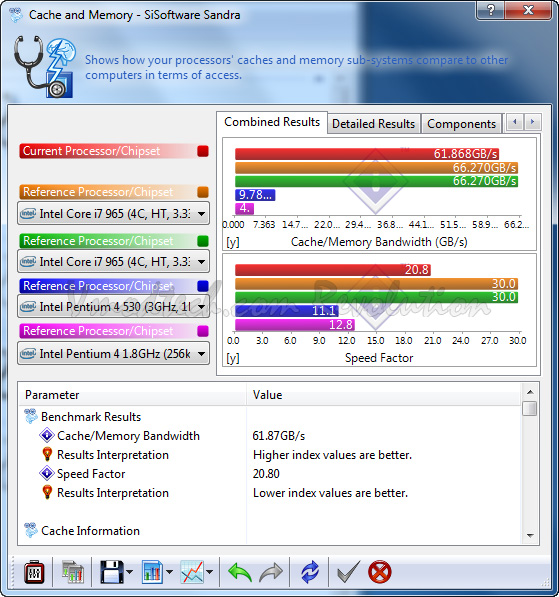Click the results list scrollbar thumb
The width and height of the screenshot is (559, 597).
pyautogui.click(x=530, y=409)
